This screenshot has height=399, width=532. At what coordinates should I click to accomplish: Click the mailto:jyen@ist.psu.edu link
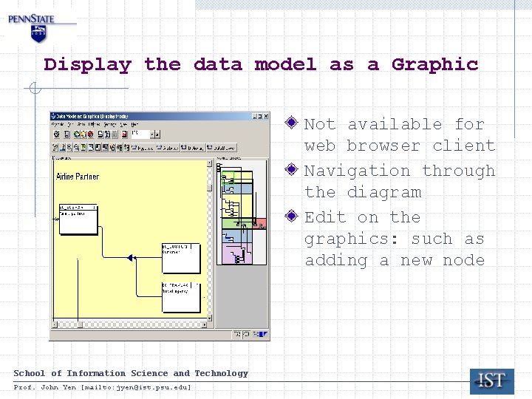point(135,387)
